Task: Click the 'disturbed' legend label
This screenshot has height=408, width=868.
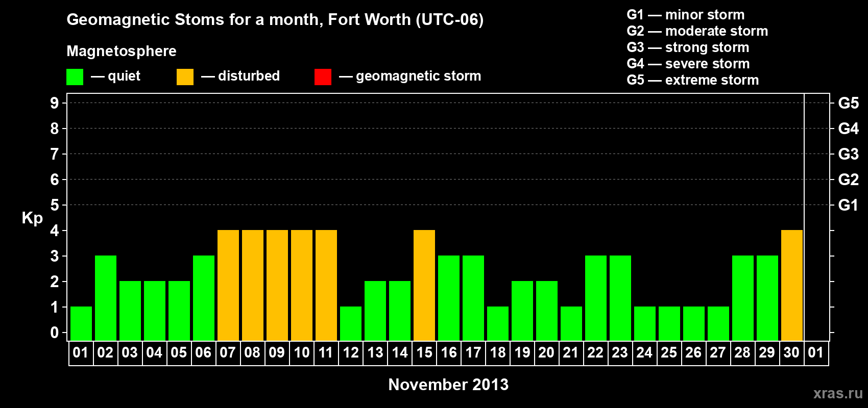Action: click(x=249, y=76)
